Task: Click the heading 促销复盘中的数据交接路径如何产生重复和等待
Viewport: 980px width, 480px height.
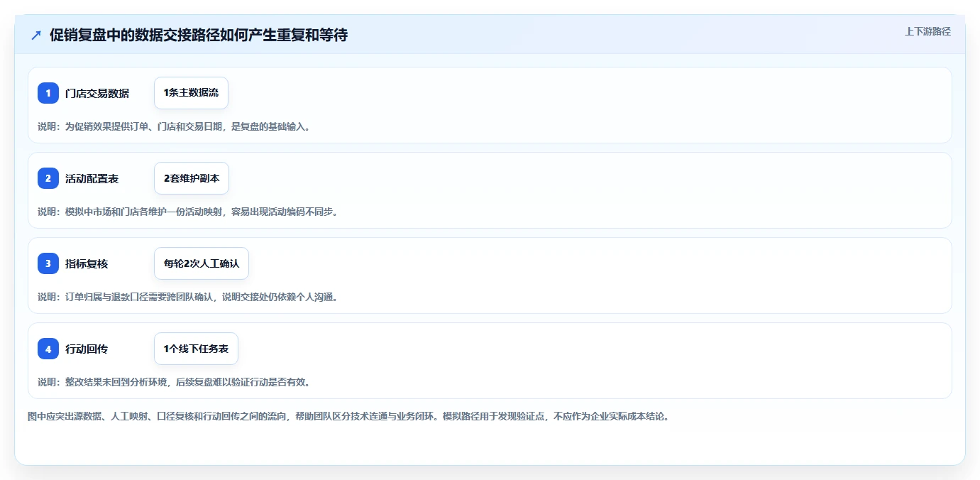Action: (199, 35)
